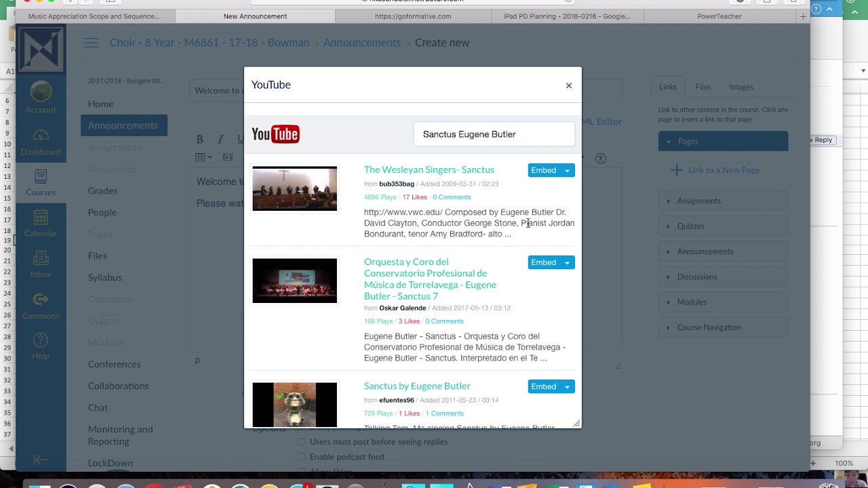Open Embed dropdown arrow for efuentes96 video
The width and height of the screenshot is (868, 488).
tap(567, 386)
